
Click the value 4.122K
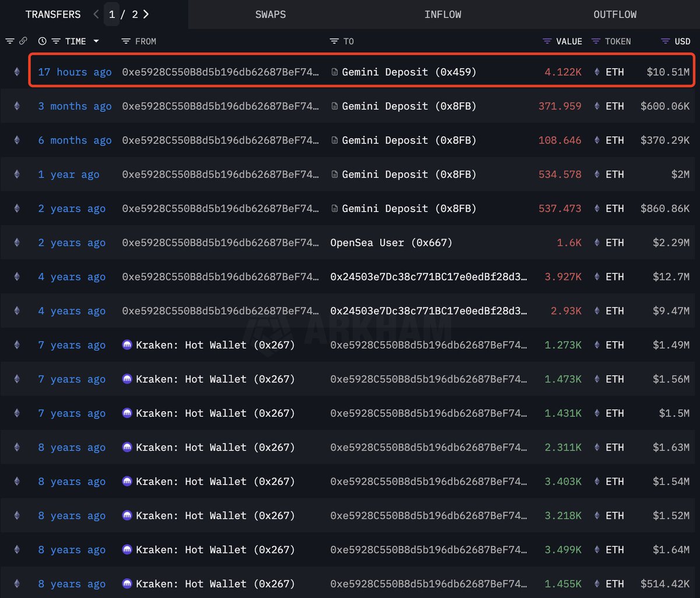pos(563,72)
